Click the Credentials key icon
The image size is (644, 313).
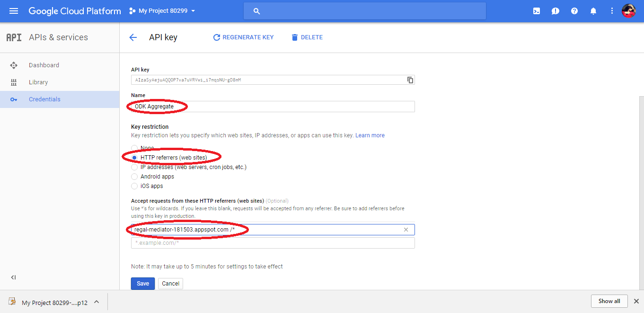[x=14, y=99]
